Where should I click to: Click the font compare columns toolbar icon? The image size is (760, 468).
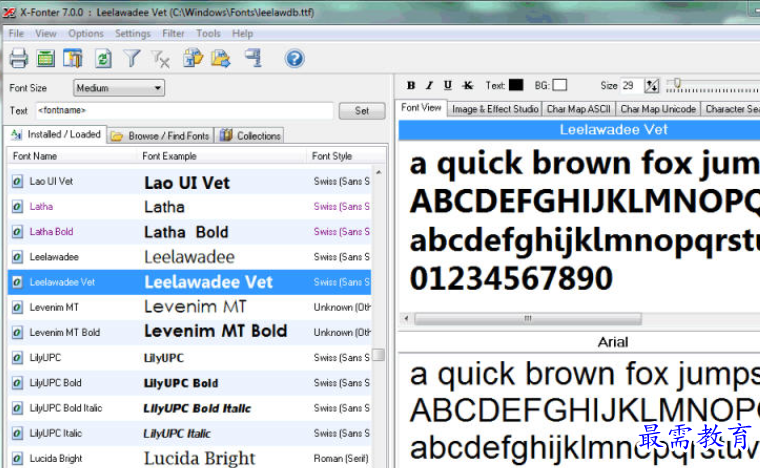click(x=73, y=59)
